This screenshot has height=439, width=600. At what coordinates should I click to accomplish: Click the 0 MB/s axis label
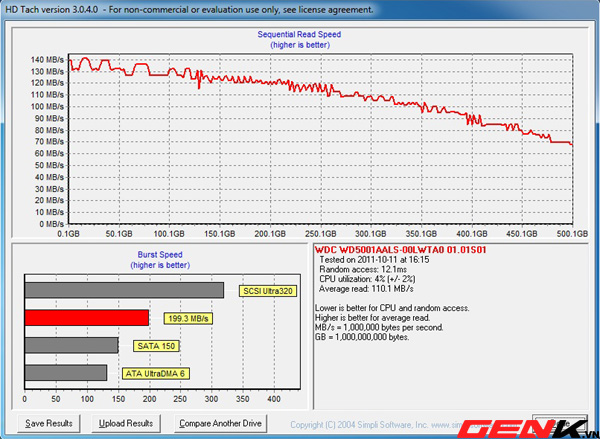[x=51, y=224]
